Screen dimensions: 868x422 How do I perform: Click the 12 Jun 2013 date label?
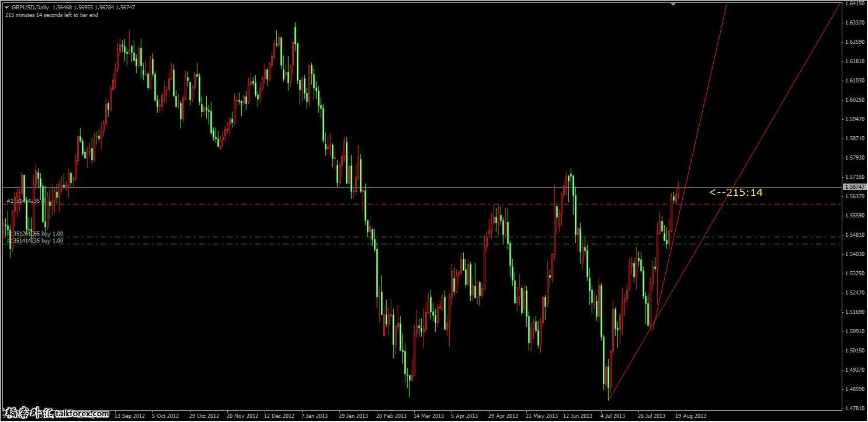[577, 417]
